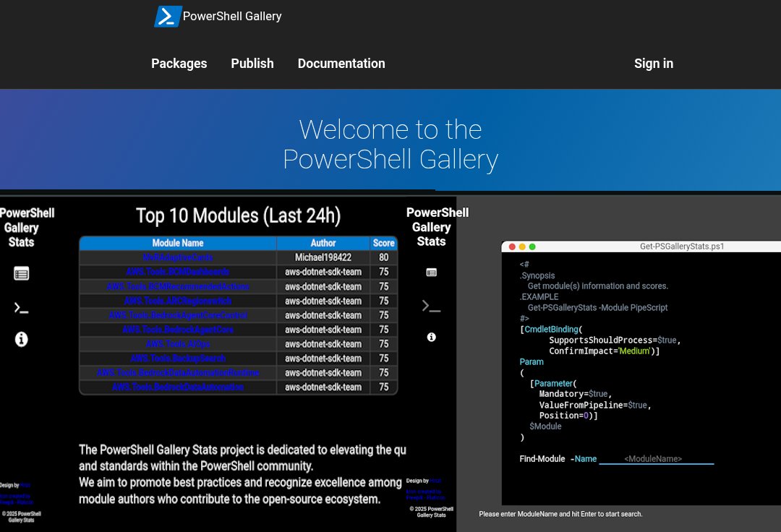Open the MvRAdaptiveCards module link
This screenshot has height=532, width=781.
pos(178,257)
